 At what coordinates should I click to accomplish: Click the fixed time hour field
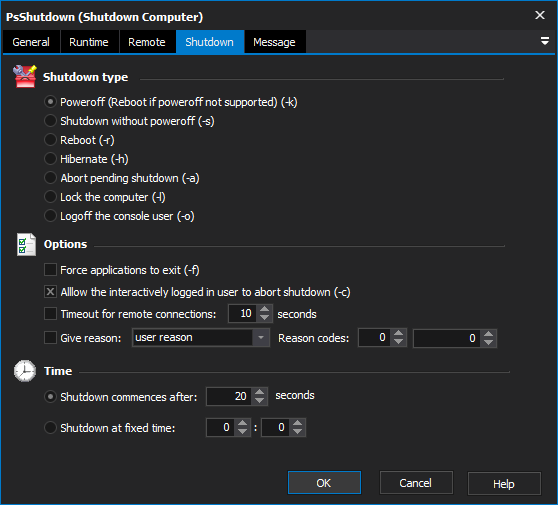tap(221, 427)
